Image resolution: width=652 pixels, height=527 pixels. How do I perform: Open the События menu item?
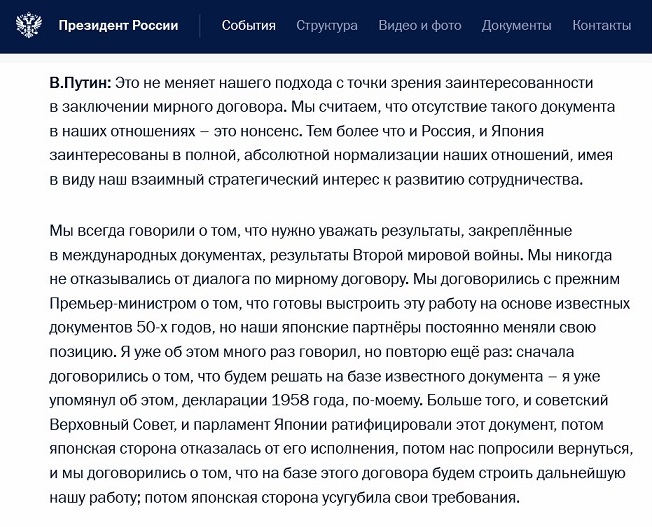click(x=248, y=25)
